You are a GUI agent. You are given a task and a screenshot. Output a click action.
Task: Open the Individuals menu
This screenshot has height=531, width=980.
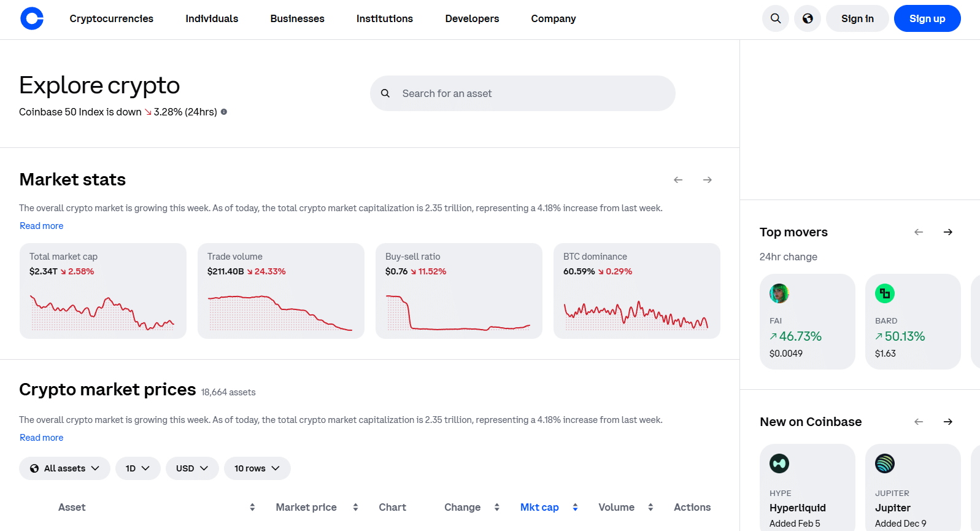(212, 18)
